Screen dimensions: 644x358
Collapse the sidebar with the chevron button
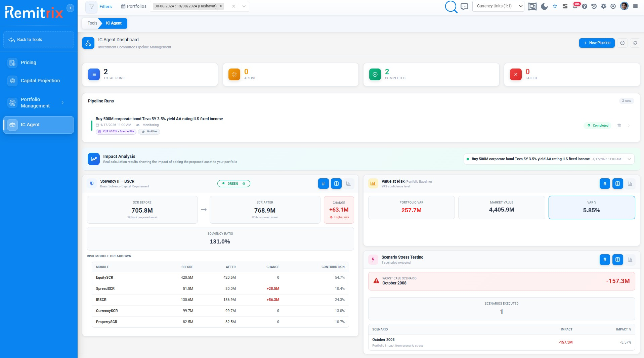[70, 8]
